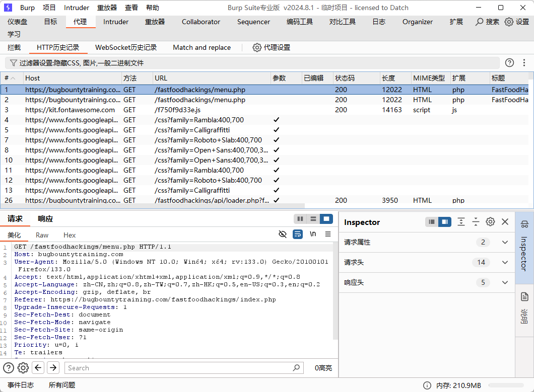
Task: Switch to Hex view tab
Action: pos(70,235)
